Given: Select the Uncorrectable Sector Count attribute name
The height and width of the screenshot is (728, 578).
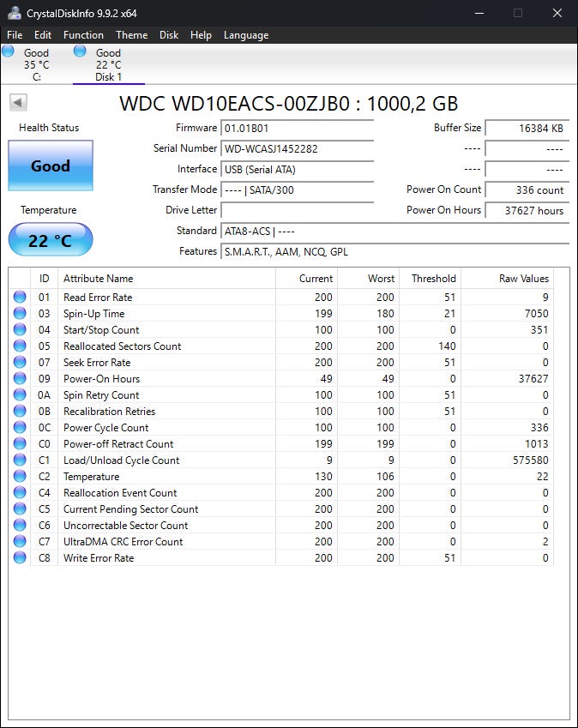Looking at the screenshot, I should [126, 525].
